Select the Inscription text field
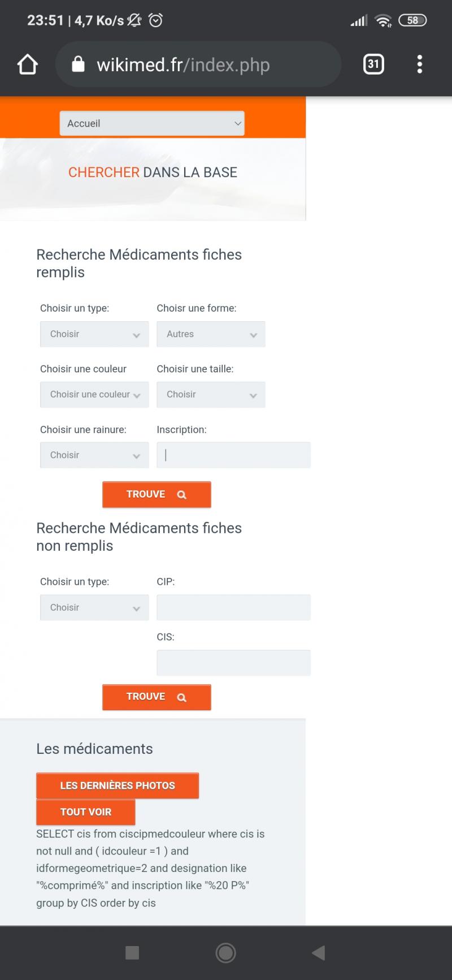This screenshot has width=452, height=980. [233, 455]
